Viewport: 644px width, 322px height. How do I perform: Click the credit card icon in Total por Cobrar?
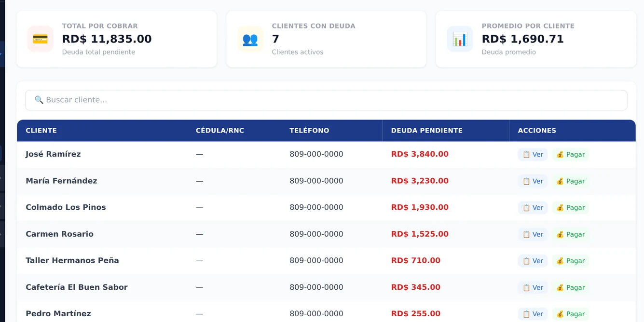(40, 39)
